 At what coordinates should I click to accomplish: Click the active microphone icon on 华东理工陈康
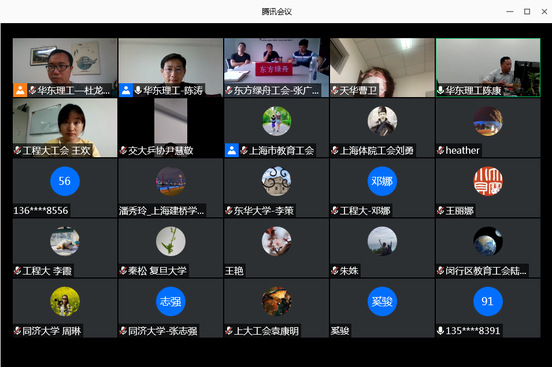440,91
